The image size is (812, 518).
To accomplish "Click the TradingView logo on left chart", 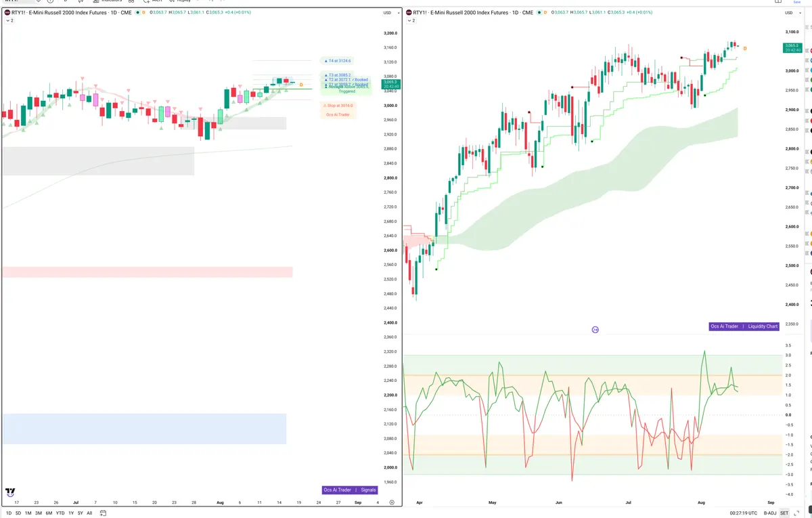I will pos(10,492).
